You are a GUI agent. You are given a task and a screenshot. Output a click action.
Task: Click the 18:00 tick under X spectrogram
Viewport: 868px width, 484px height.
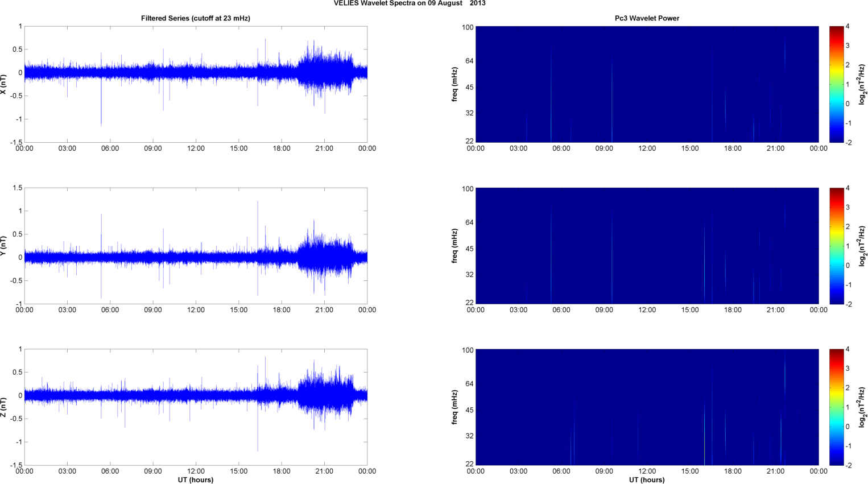(x=733, y=148)
